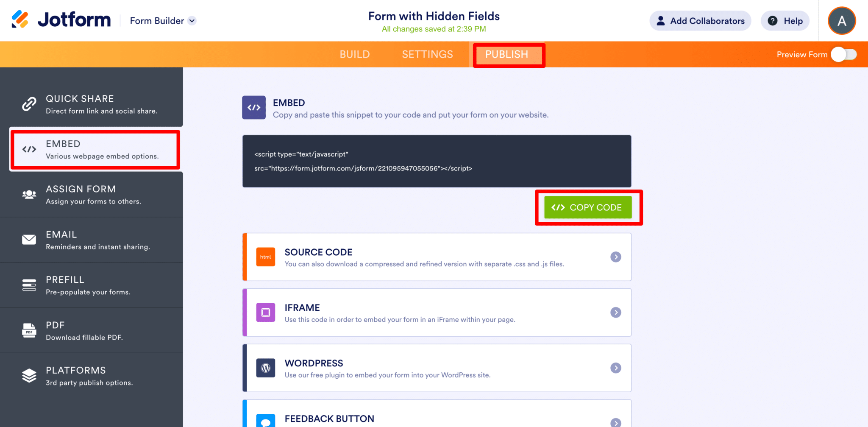Switch to the BUILD tab
Screen dimensions: 868x427
click(x=355, y=54)
